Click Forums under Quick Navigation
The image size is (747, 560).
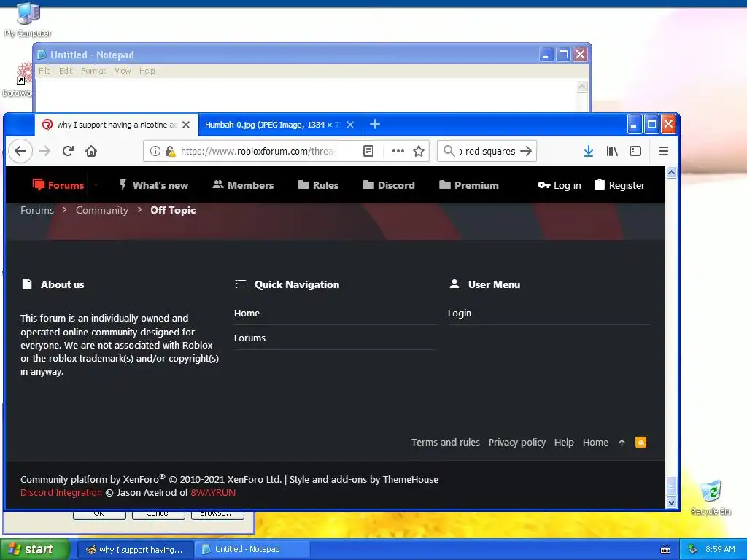(249, 338)
